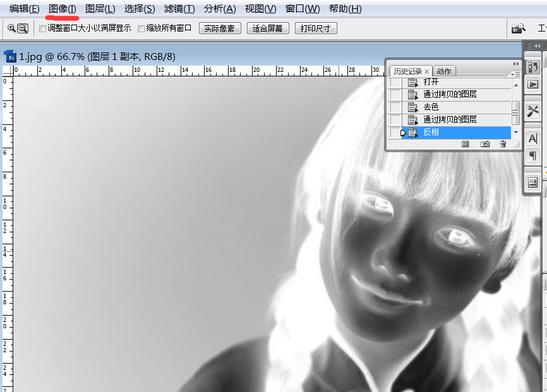This screenshot has height=392, width=547.
Task: Click the ruler origin corner box
Action: tap(8, 71)
